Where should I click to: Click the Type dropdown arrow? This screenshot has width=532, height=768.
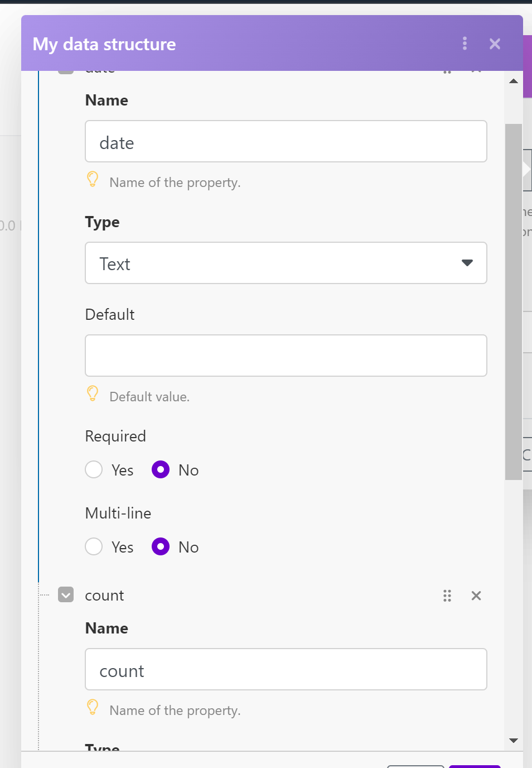(x=467, y=263)
